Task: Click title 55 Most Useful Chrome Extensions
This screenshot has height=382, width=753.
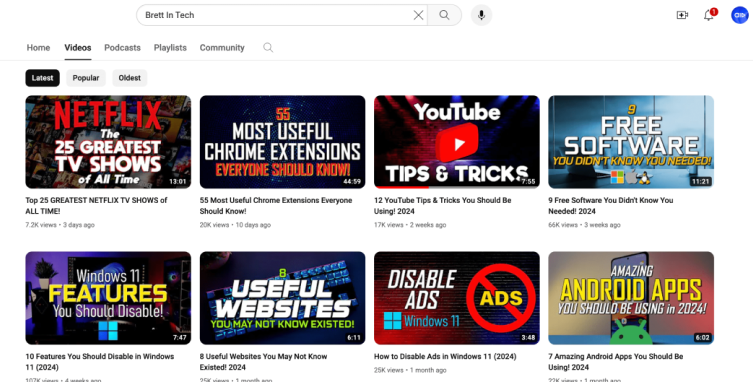Action: coord(276,206)
